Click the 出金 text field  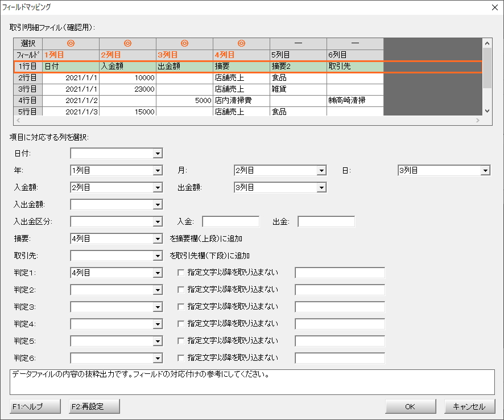(327, 221)
